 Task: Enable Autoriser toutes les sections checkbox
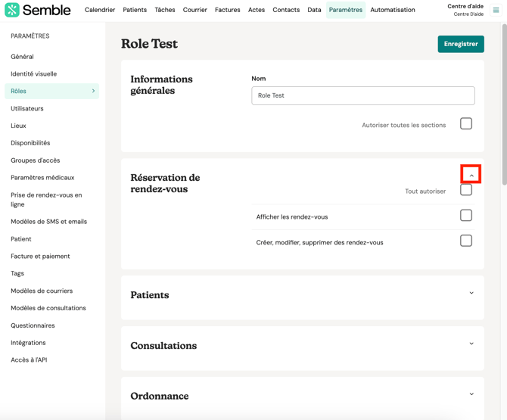[466, 124]
